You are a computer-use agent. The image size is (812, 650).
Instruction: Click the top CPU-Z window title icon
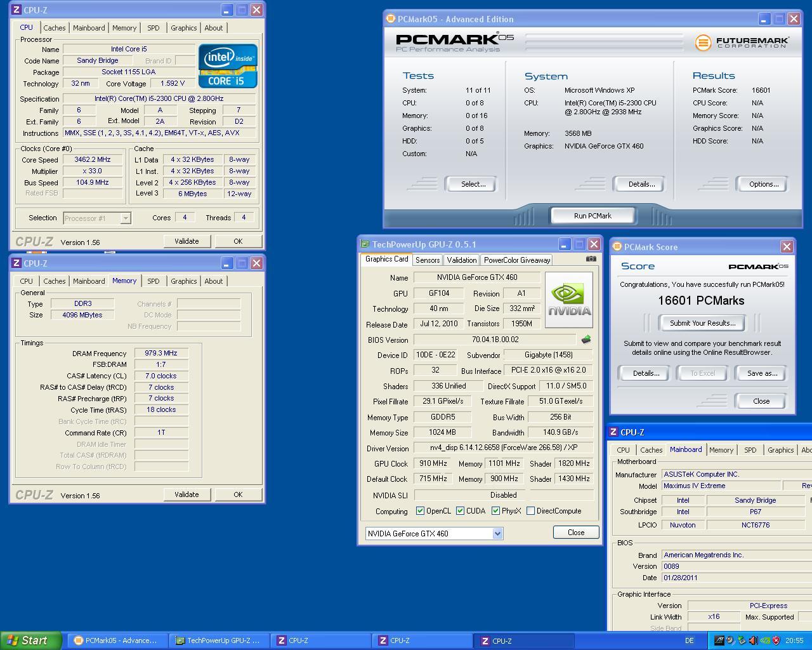click(x=16, y=10)
